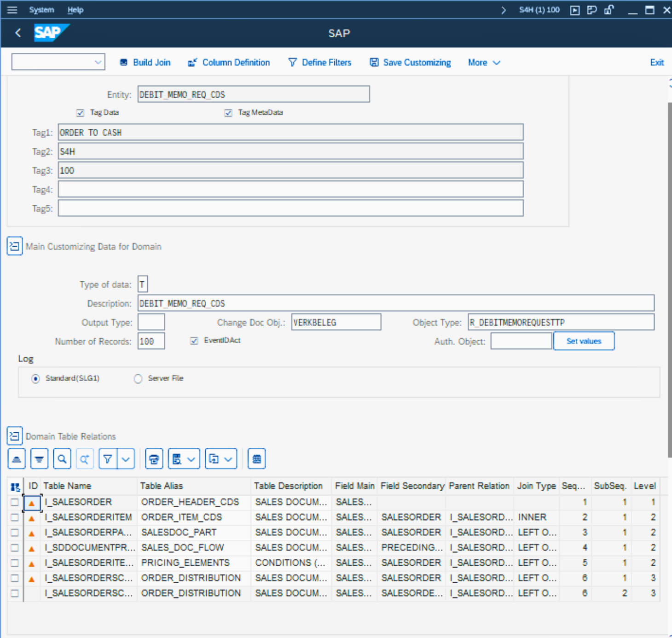Click into the Tag4 input field
Image resolution: width=672 pixels, height=638 pixels.
[x=290, y=189]
